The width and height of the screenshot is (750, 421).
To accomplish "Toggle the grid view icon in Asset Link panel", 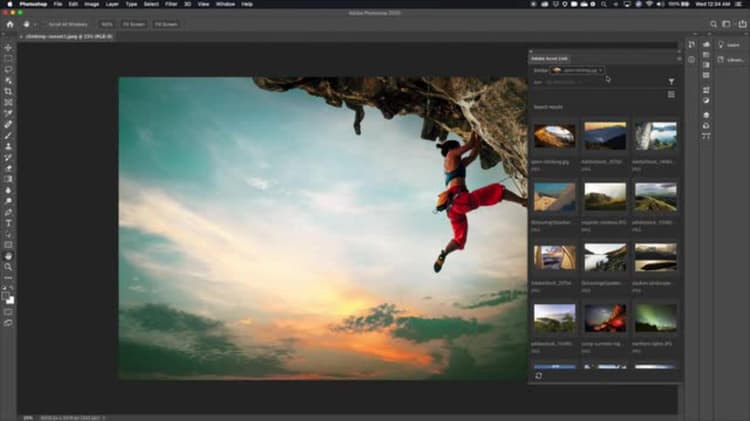I will click(x=671, y=94).
